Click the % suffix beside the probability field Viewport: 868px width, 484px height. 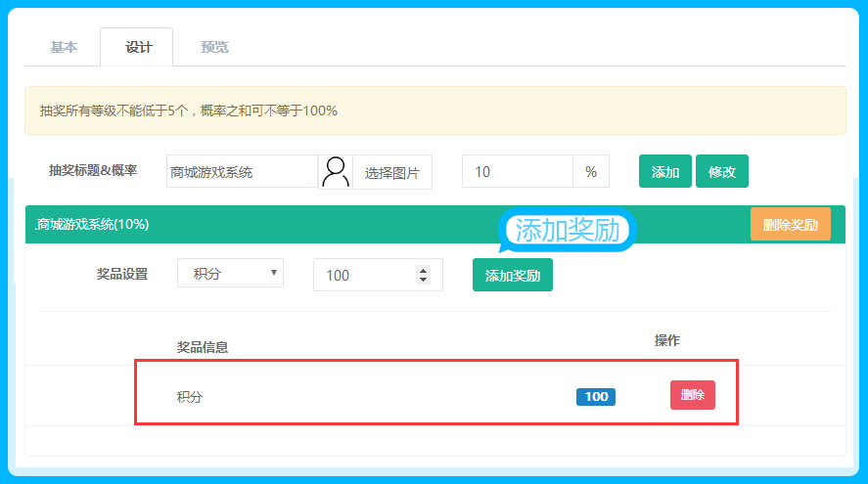[x=591, y=171]
